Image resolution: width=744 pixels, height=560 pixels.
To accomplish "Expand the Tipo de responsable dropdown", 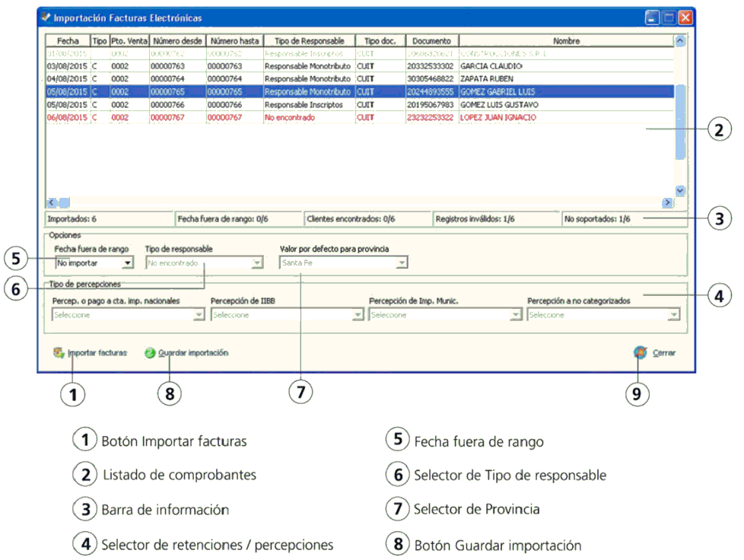I will (257, 262).
